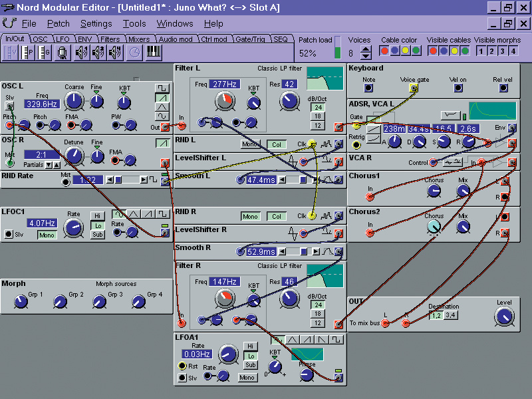Open the Patch menu

[58, 23]
